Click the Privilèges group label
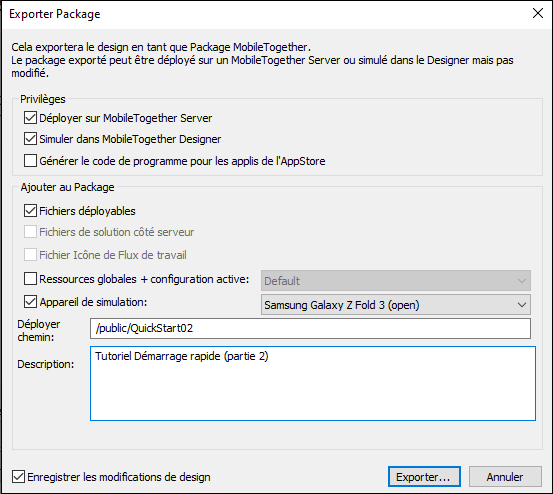The width and height of the screenshot is (553, 494). point(43,99)
